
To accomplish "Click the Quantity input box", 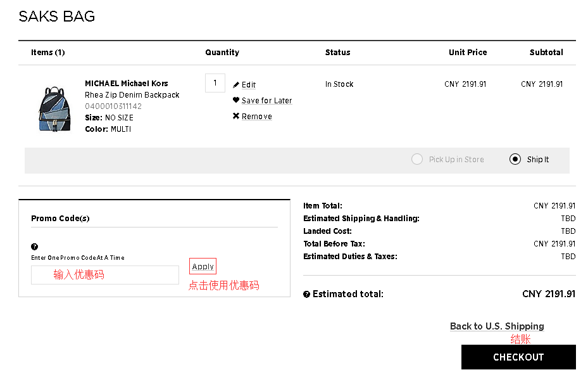I will coord(215,83).
